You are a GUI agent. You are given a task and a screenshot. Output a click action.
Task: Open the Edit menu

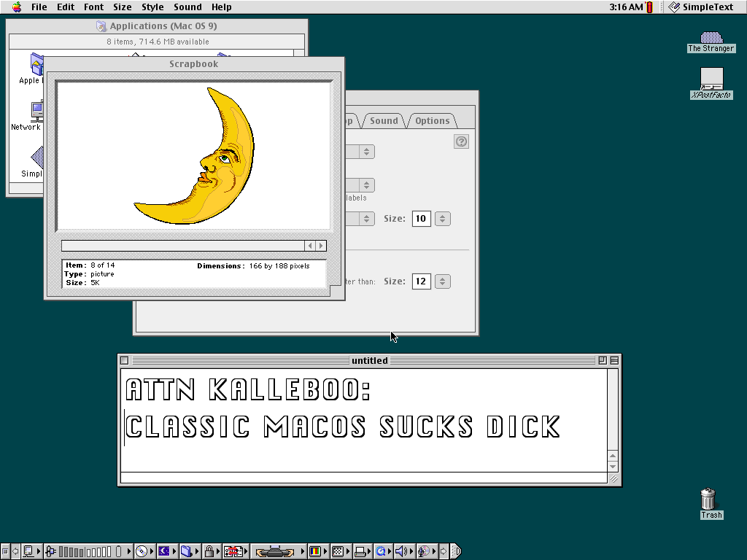[66, 7]
